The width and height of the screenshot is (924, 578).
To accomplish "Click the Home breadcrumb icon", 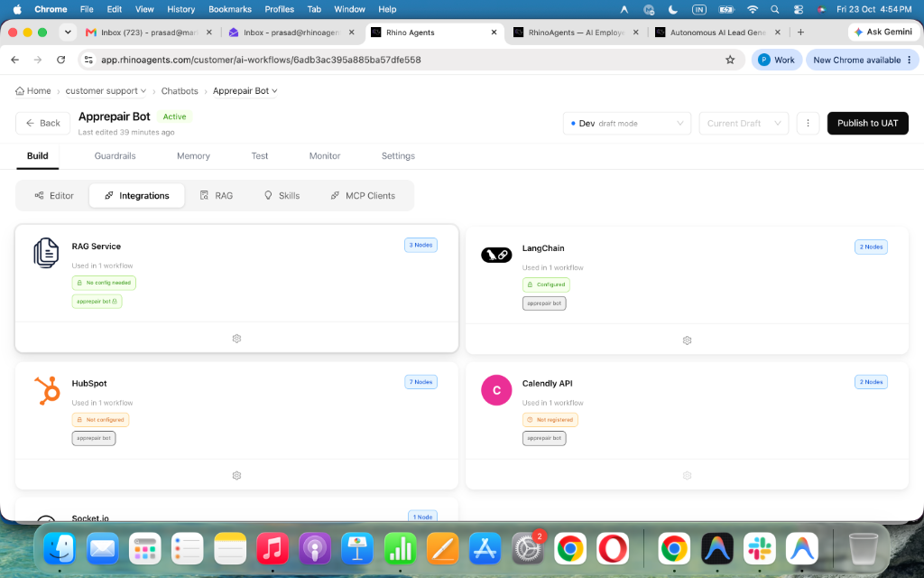I will (x=20, y=91).
